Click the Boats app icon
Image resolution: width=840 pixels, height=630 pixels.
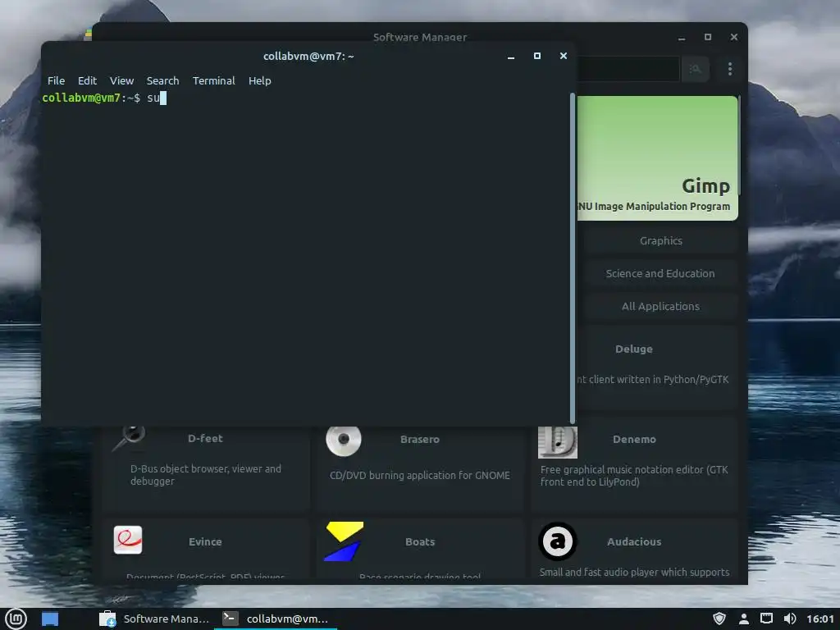tap(344, 541)
